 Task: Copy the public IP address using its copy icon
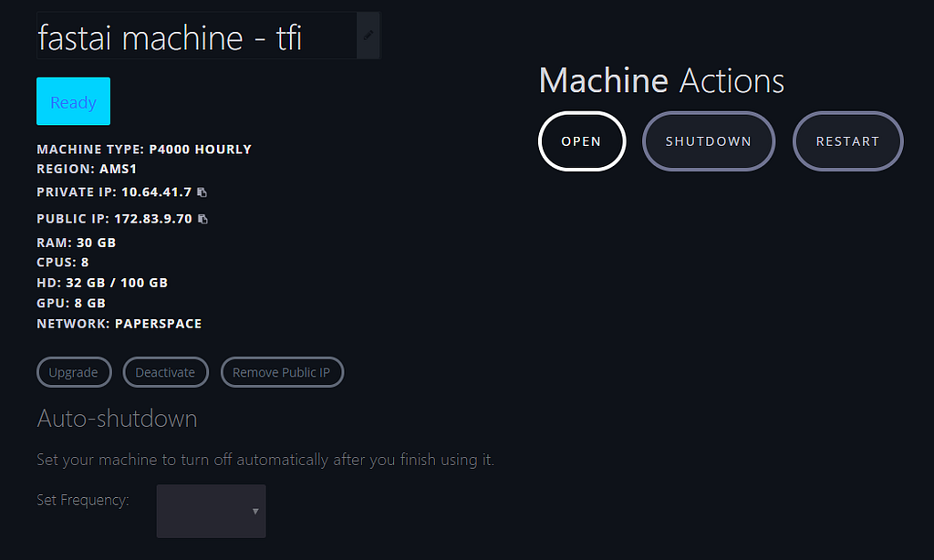pos(202,219)
